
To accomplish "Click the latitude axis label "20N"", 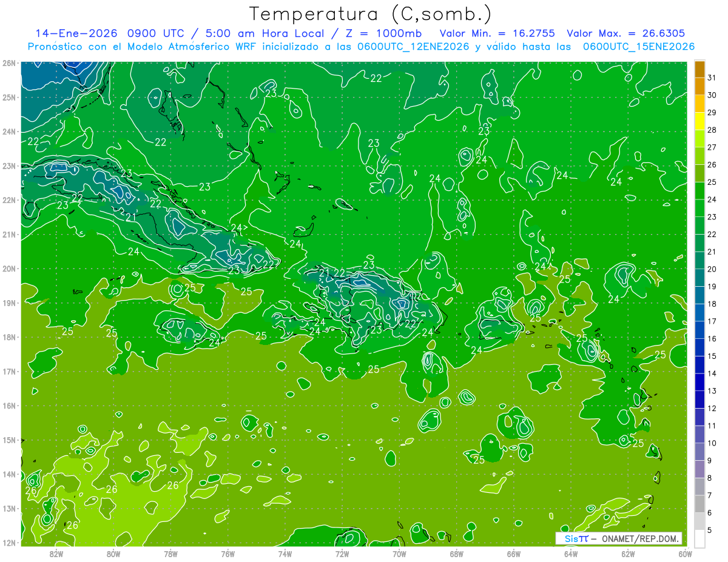I will [x=9, y=269].
